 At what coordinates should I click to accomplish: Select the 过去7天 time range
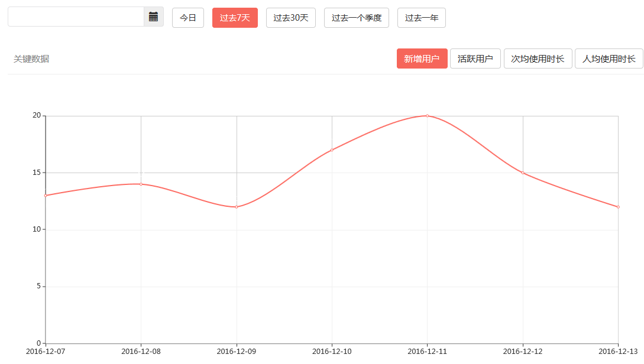[x=235, y=18]
